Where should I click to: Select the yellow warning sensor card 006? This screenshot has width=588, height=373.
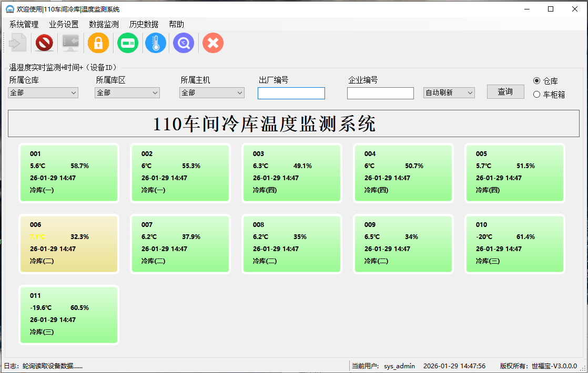[x=69, y=244]
